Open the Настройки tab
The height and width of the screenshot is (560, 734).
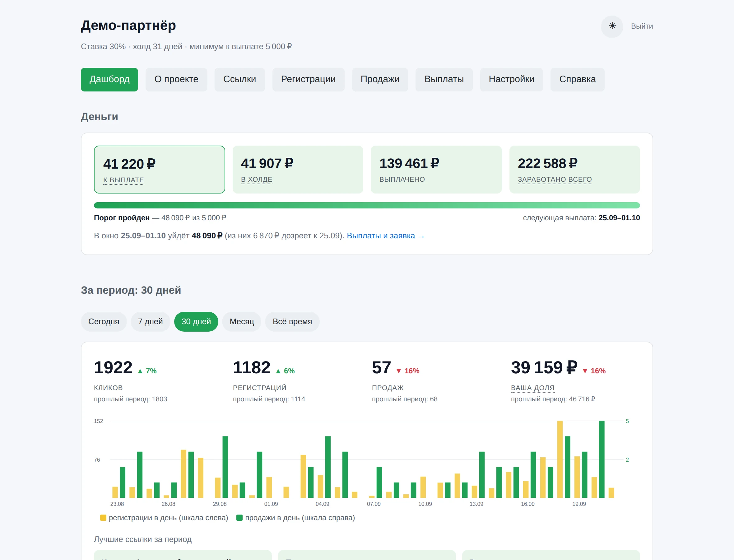tap(511, 79)
